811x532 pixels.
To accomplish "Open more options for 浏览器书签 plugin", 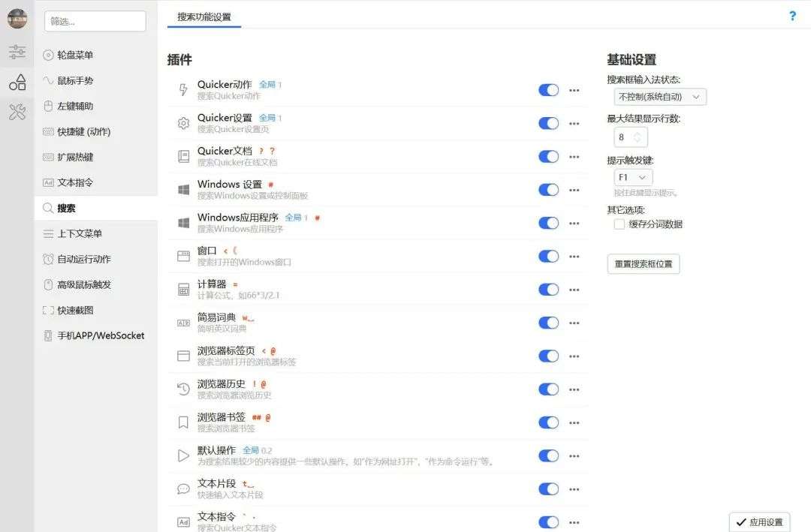I will [574, 422].
